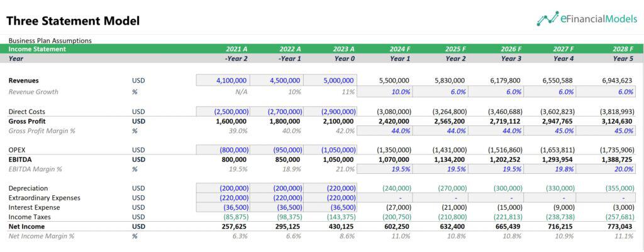Click the 2028 EBITDA value 1,388,725
The image size is (644, 252).
coord(616,159)
